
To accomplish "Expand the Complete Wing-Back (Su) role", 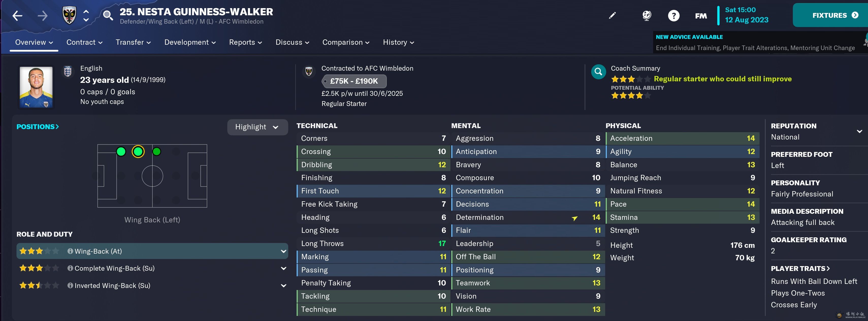I will [x=283, y=268].
